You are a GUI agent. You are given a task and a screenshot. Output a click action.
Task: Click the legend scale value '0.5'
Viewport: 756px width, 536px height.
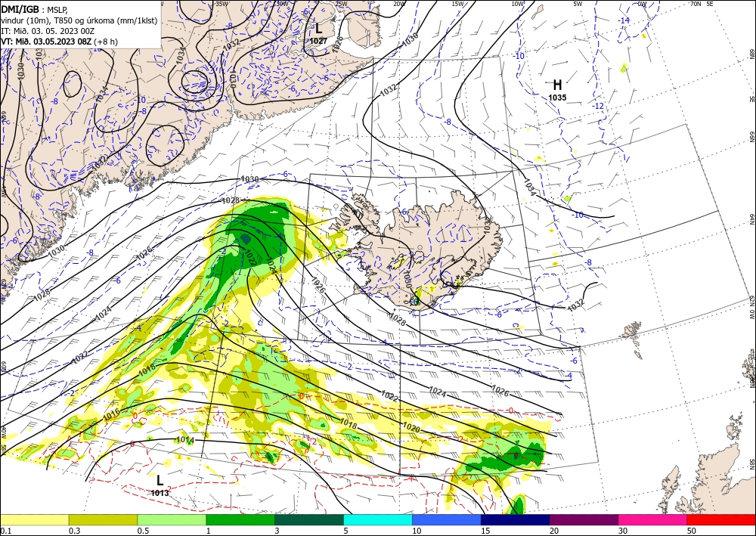(x=143, y=531)
